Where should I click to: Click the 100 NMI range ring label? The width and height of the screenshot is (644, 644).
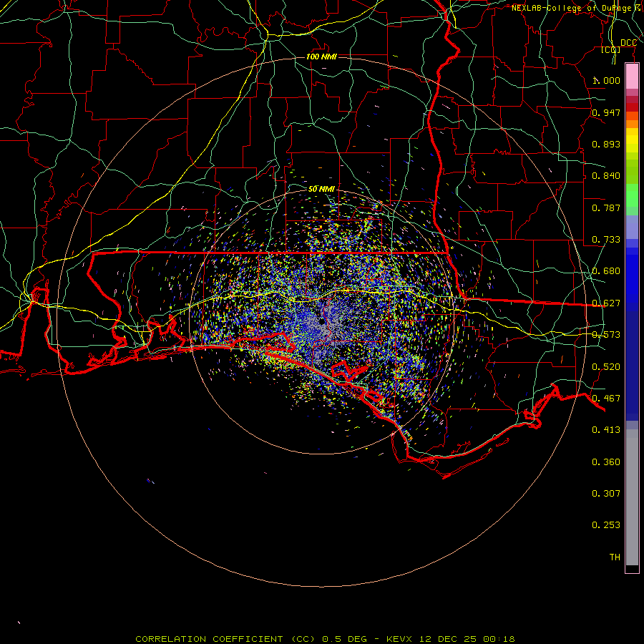[321, 57]
